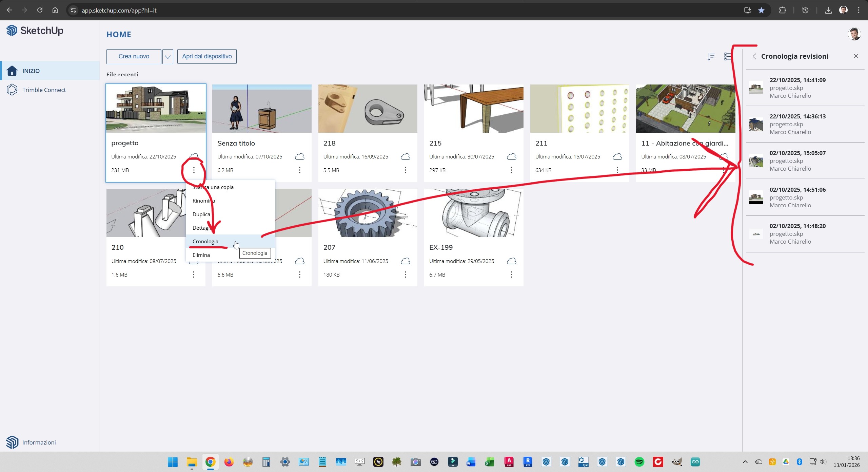The image size is (868, 472).
Task: Launch GIMP from the taskbar
Action: [x=676, y=462]
